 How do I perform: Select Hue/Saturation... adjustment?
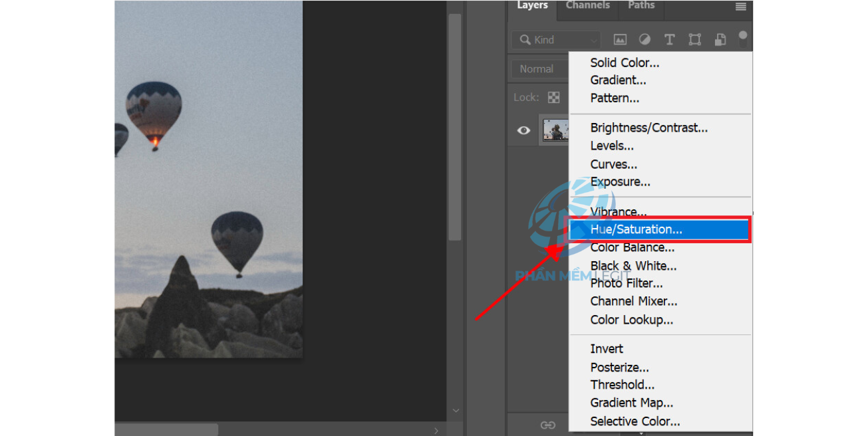(x=660, y=230)
